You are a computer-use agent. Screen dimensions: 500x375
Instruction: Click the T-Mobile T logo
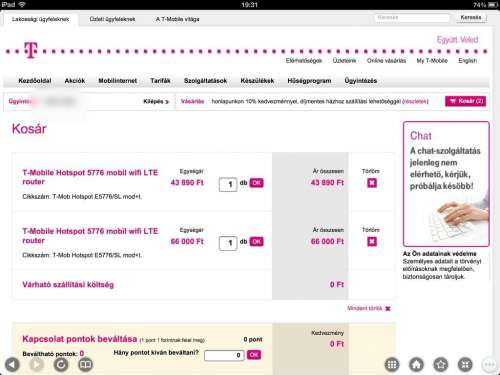coord(31,50)
